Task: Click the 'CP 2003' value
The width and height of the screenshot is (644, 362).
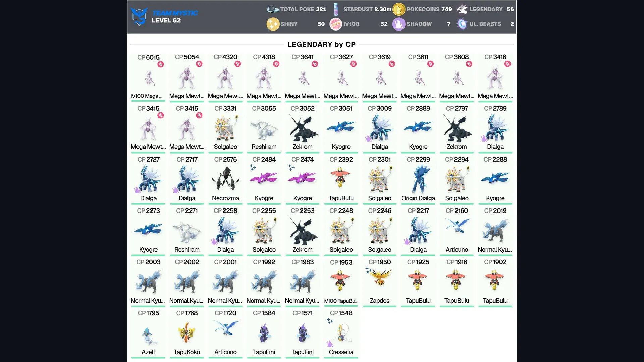Action: 148,262
